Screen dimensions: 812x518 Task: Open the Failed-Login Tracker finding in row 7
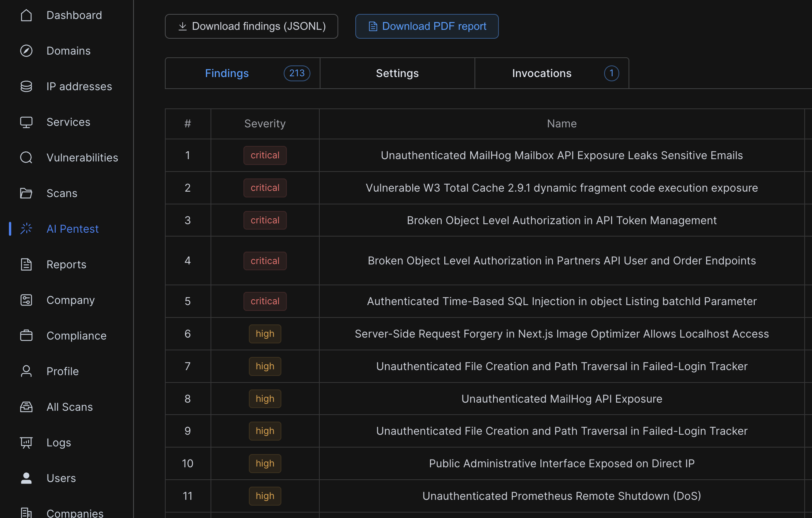click(x=562, y=366)
